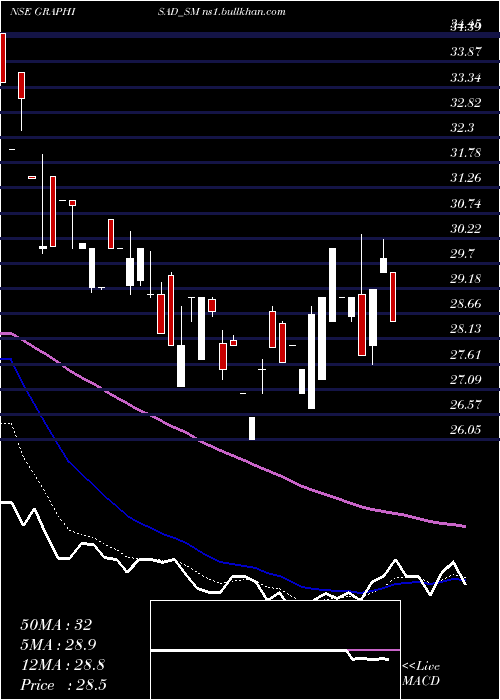Image resolution: width=500 pixels, height=700 pixels.
Task: Click the 30.22 price axis label
Action: point(466,229)
